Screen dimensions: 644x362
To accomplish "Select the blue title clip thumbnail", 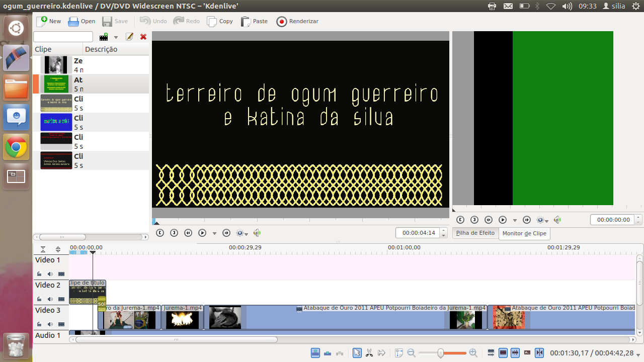I will pos(56,122).
